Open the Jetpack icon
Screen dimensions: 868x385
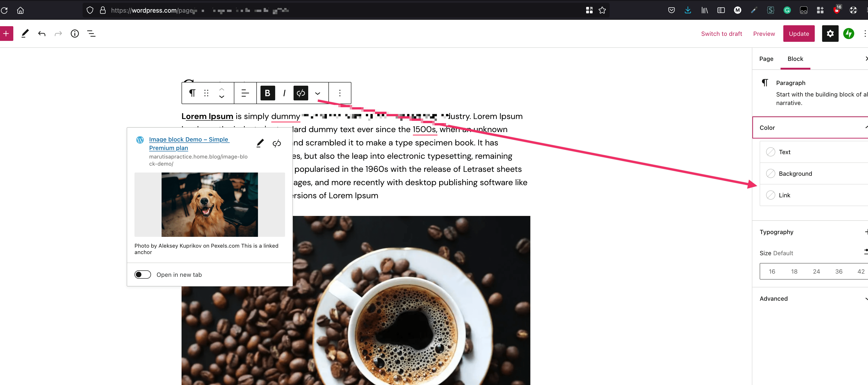pyautogui.click(x=849, y=33)
